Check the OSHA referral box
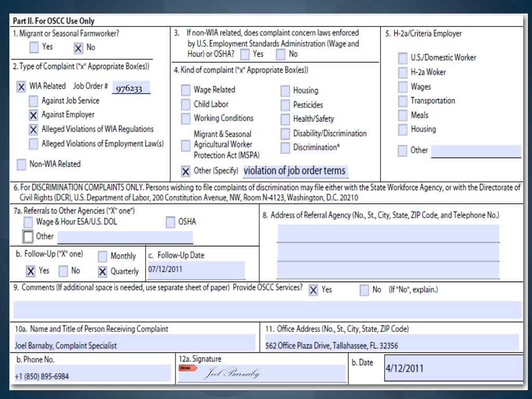 pos(170,222)
